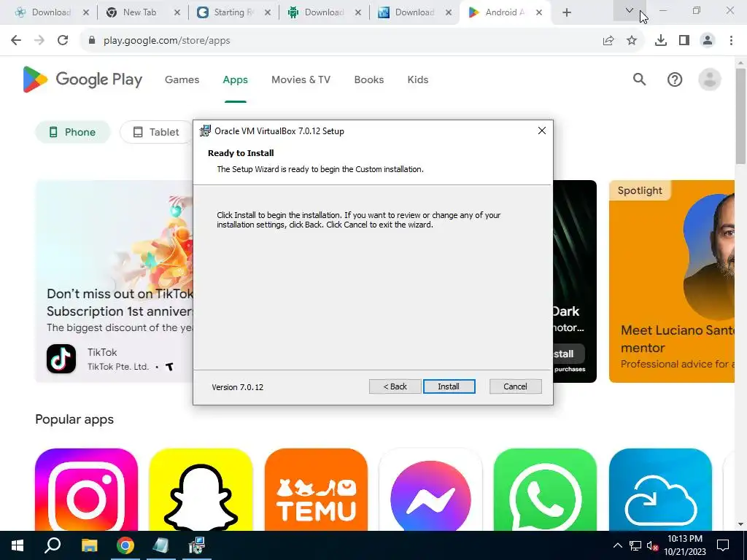
Task: Go back with the < Back button
Action: [395, 386]
